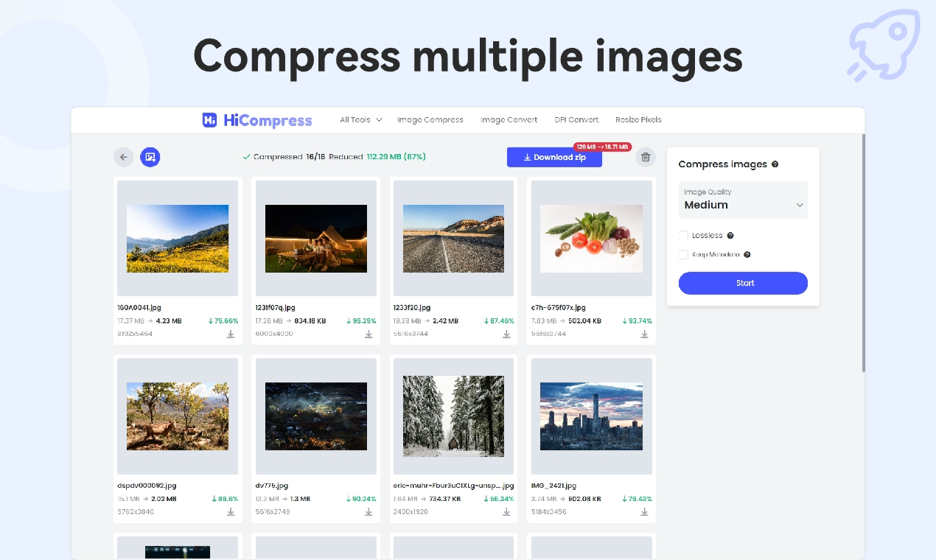936x560 pixels.
Task: Click the HiCompress logo icon
Action: 209,119
